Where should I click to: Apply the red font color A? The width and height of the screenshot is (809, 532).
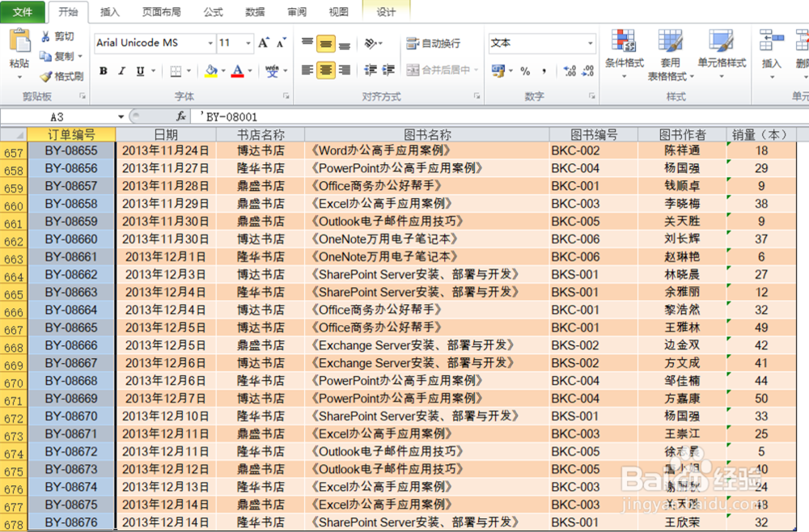click(x=237, y=70)
